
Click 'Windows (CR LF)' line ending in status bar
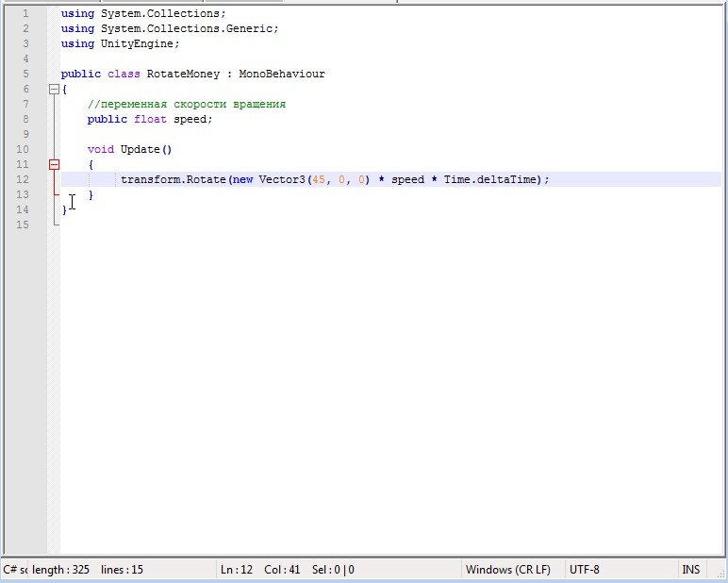(x=508, y=570)
